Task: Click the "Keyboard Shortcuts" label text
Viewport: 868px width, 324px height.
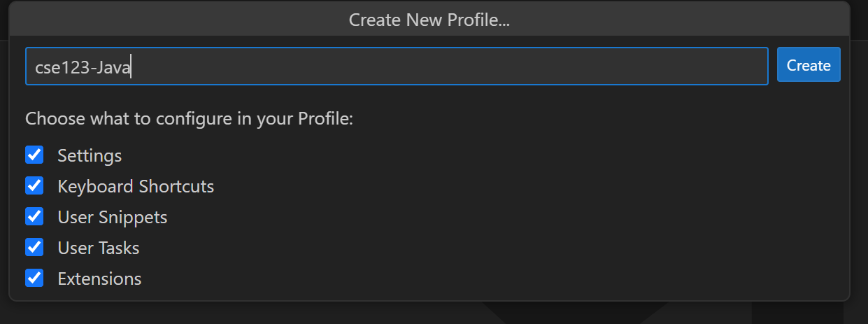Action: [136, 186]
